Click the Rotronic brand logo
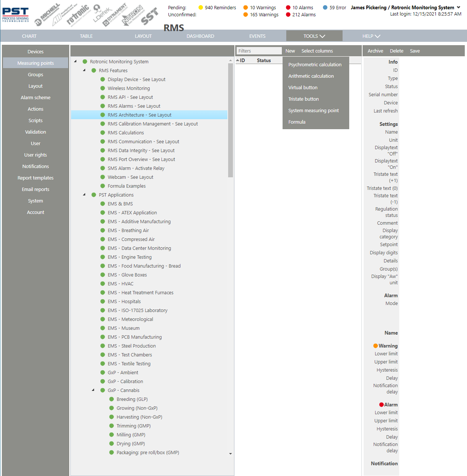This screenshot has width=467, height=476. tap(78, 15)
